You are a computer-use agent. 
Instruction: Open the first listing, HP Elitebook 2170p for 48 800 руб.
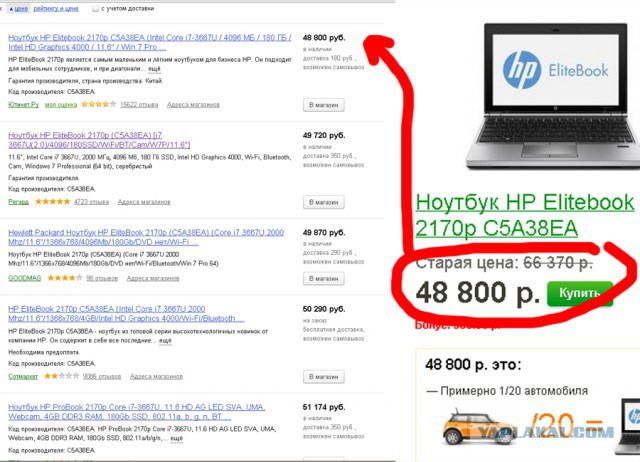[x=150, y=42]
